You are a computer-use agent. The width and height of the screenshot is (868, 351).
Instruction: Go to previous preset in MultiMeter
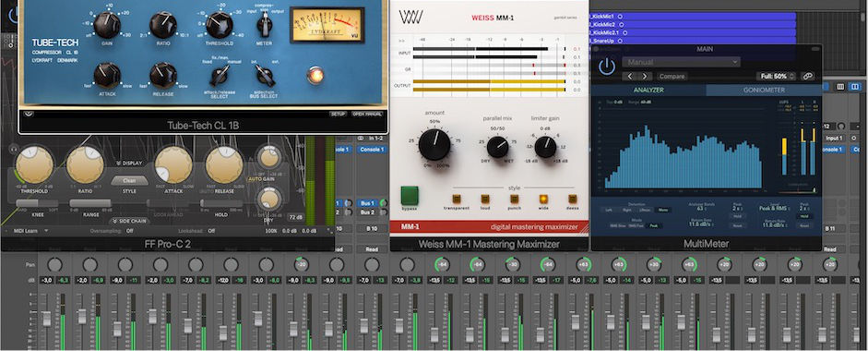[x=630, y=76]
